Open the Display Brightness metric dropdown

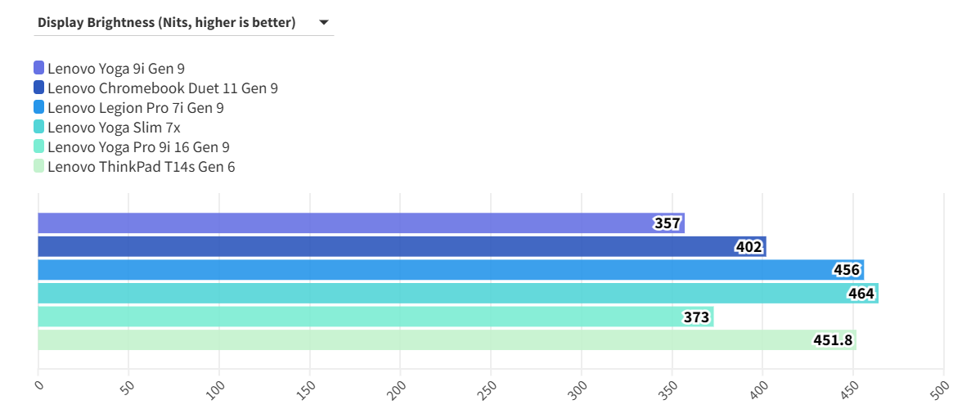coord(167,23)
